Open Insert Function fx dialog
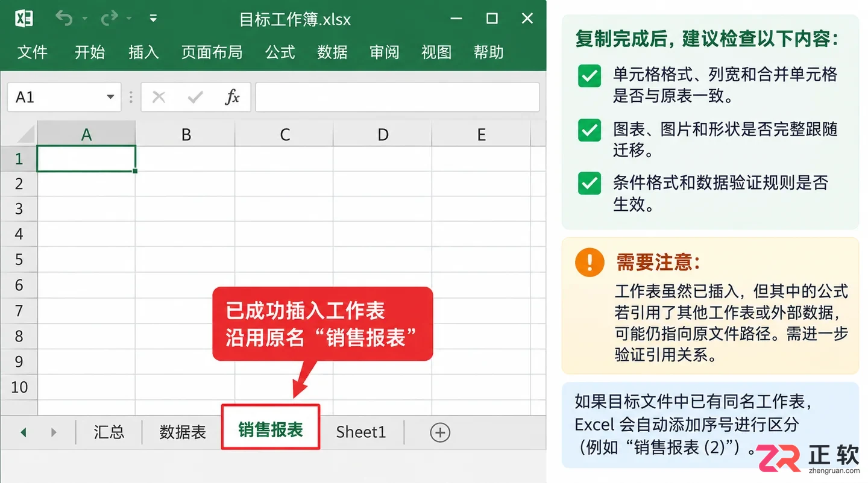This screenshot has height=483, width=868. pyautogui.click(x=232, y=97)
